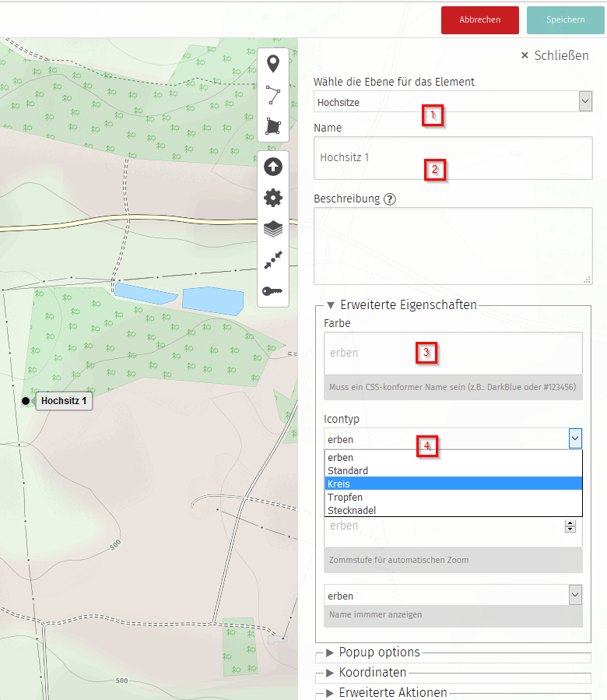
Task: Click the Farbe input field
Action: click(x=453, y=354)
